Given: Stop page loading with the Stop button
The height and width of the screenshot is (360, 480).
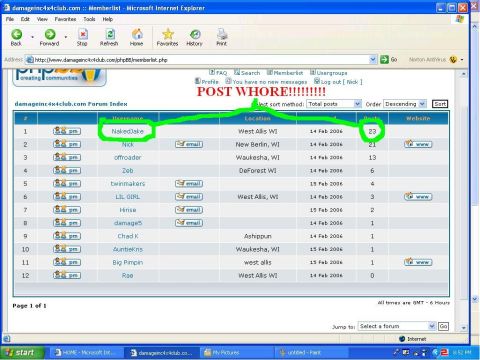Looking at the screenshot, I should click(x=82, y=37).
